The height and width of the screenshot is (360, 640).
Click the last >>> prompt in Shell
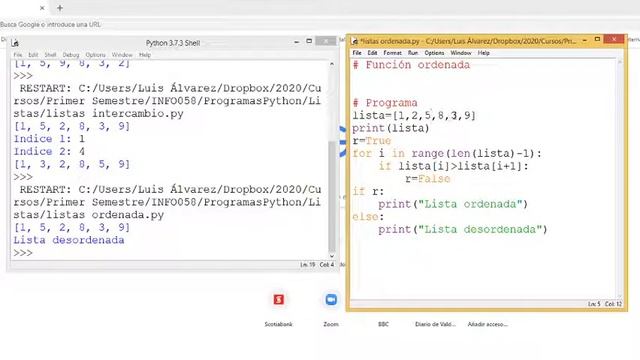(x=23, y=253)
